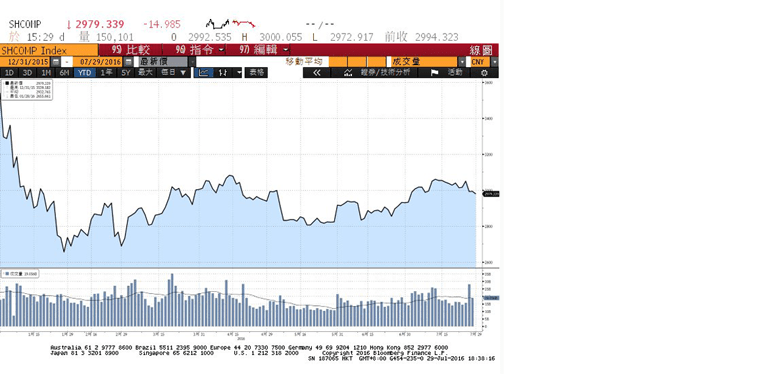This screenshot has width=760, height=374.
Task: Click the low value 2972.917
Action: 352,37
